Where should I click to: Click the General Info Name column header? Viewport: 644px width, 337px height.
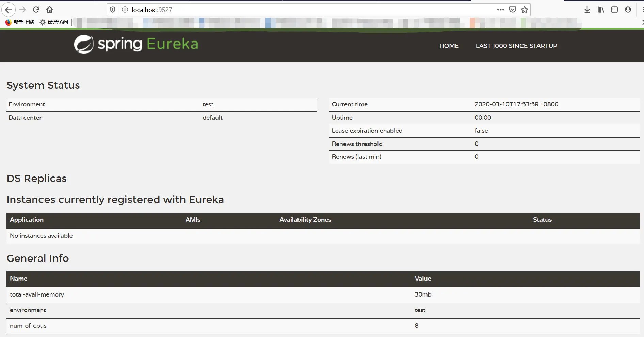tap(18, 279)
